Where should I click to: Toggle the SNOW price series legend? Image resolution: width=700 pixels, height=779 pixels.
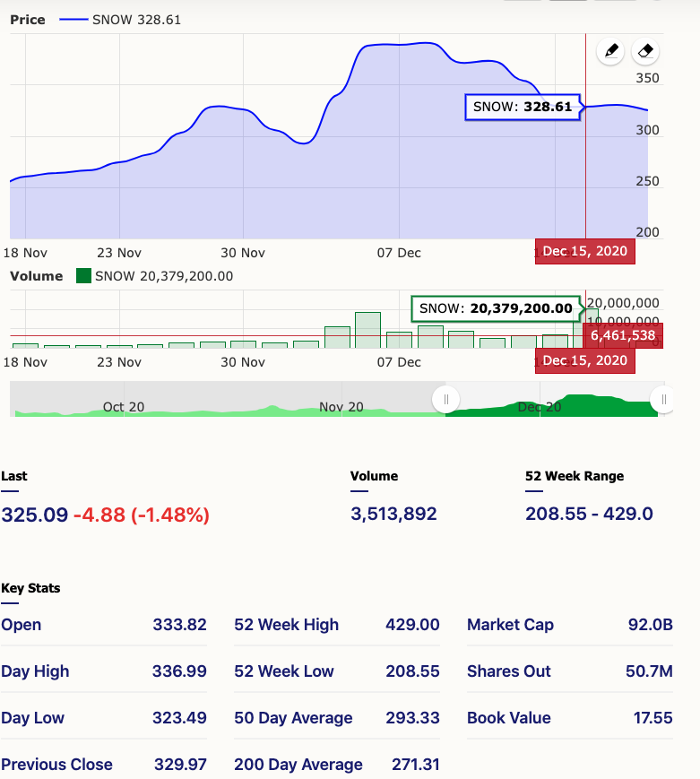[x=120, y=20]
